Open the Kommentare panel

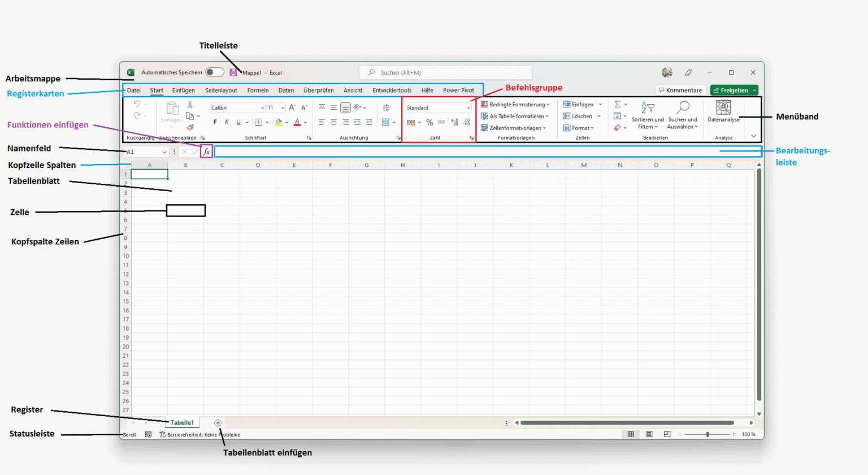[x=680, y=90]
